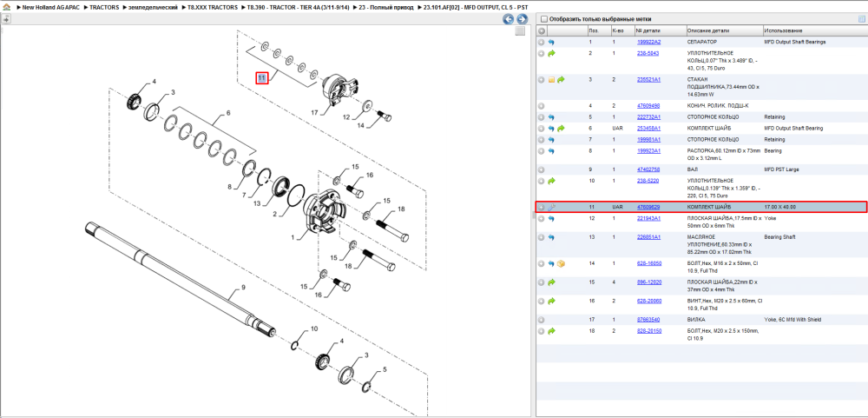
Task: Expand plus button for part 828-20150
Action: point(542,331)
